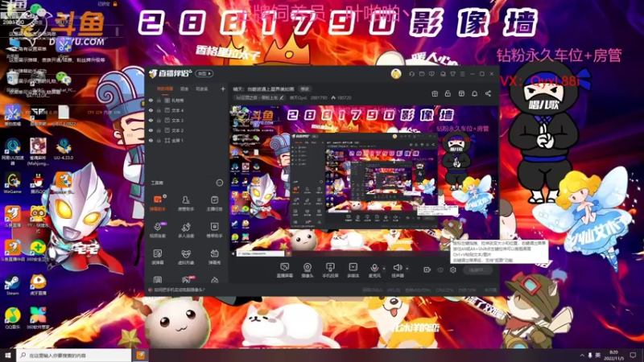Click the gift box icon under the title bar

tap(435, 93)
